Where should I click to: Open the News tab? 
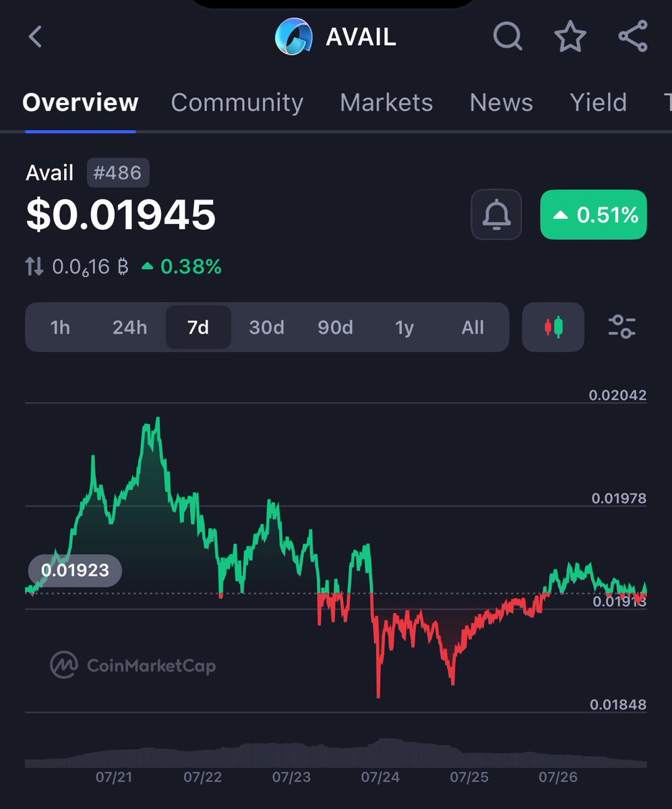[501, 102]
